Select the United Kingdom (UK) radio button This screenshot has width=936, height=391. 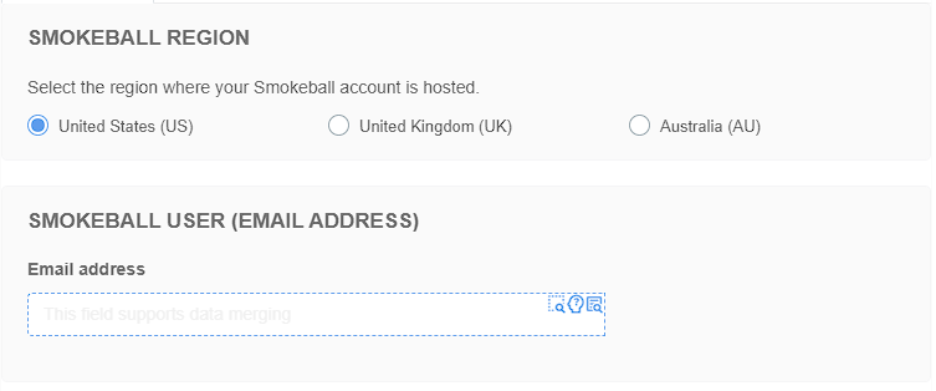(x=338, y=126)
